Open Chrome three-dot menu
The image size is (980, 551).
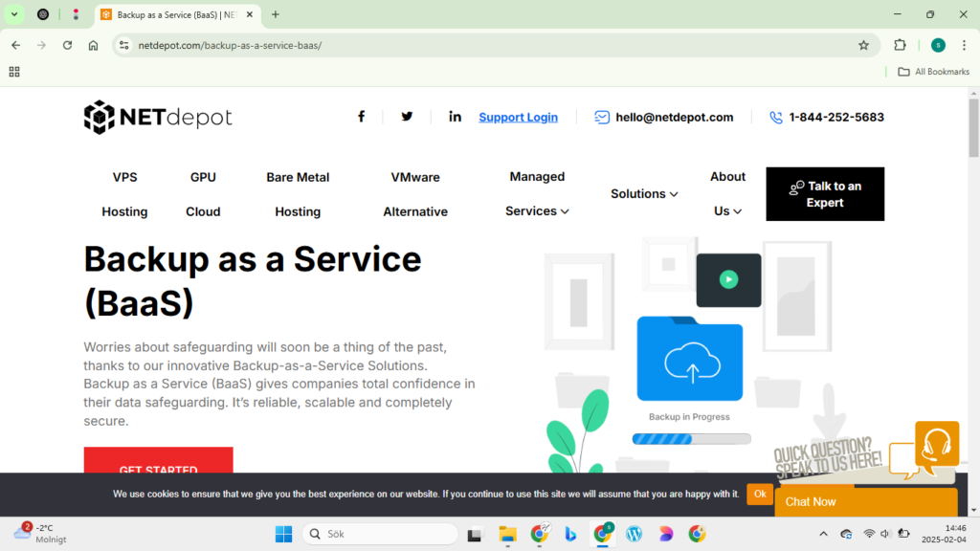965,45
